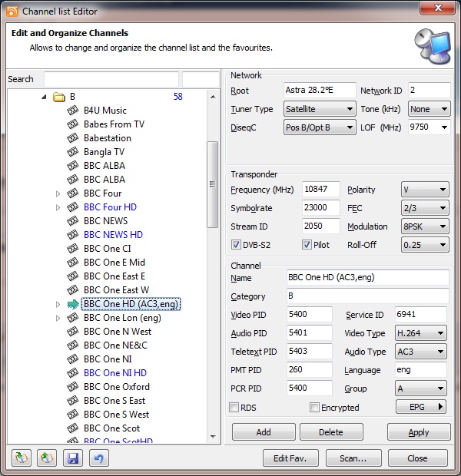
Task: Click the Frequency (MHz) input field
Action: (x=320, y=190)
